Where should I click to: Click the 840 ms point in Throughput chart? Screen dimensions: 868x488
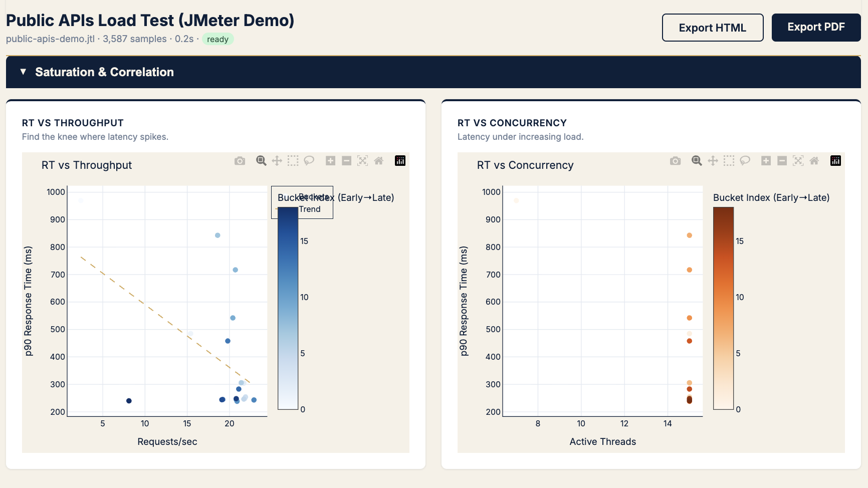(x=218, y=235)
